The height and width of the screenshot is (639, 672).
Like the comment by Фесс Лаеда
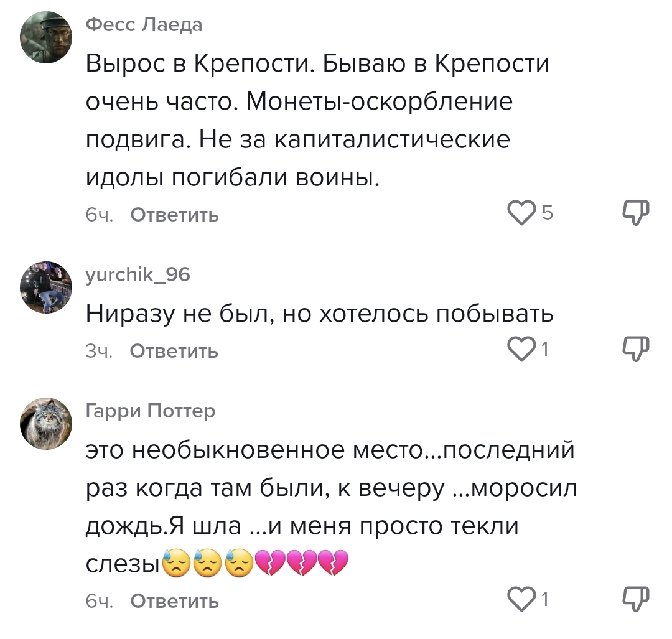tap(521, 214)
